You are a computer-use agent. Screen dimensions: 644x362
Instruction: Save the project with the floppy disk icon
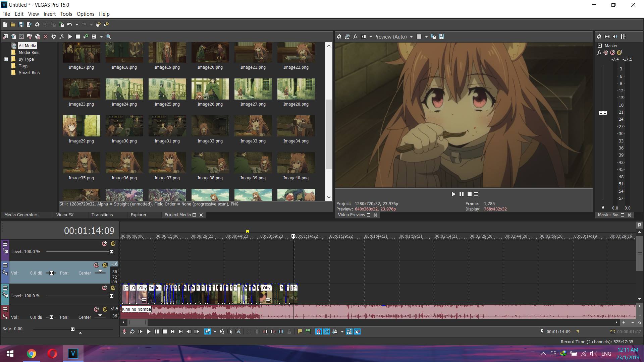[21, 24]
